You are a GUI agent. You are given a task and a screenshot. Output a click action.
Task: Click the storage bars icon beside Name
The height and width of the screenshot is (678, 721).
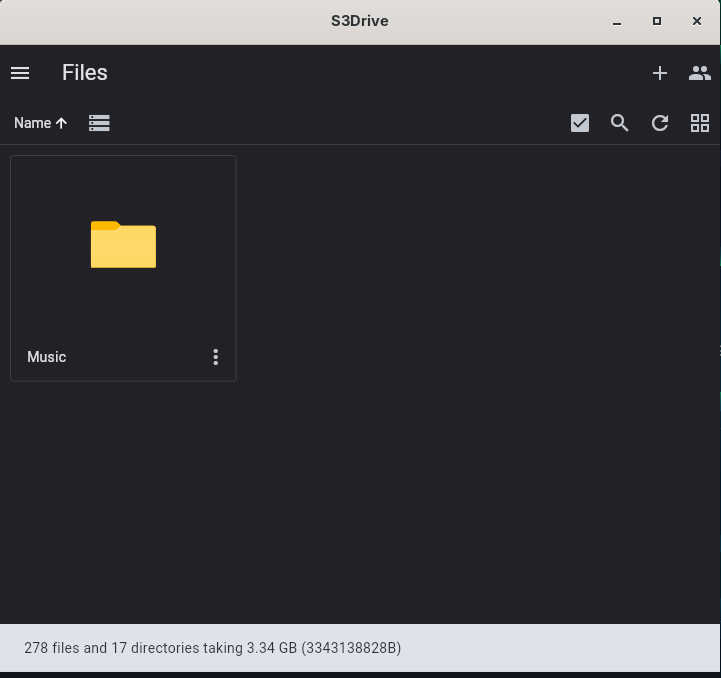point(99,123)
